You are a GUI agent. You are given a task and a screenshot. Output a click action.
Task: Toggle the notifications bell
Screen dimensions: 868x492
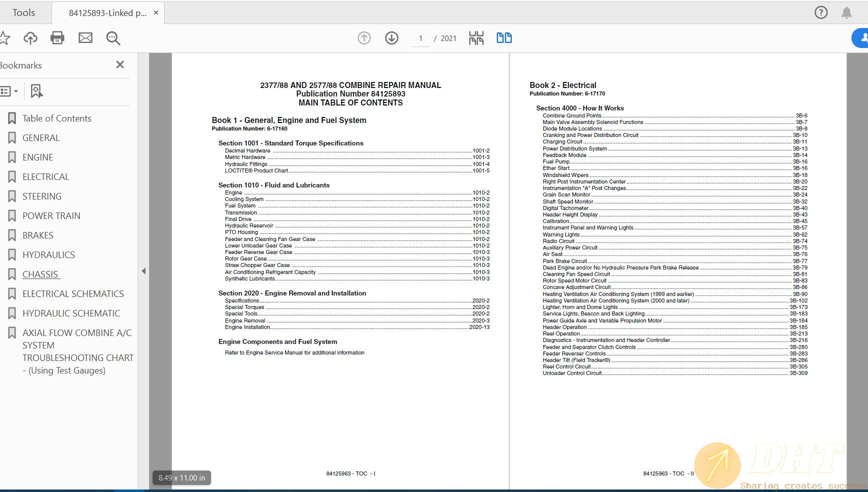point(847,12)
